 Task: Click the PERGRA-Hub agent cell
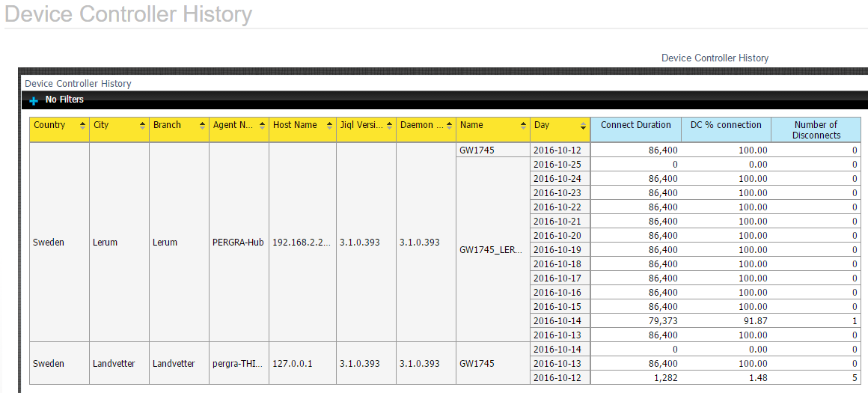(x=238, y=243)
